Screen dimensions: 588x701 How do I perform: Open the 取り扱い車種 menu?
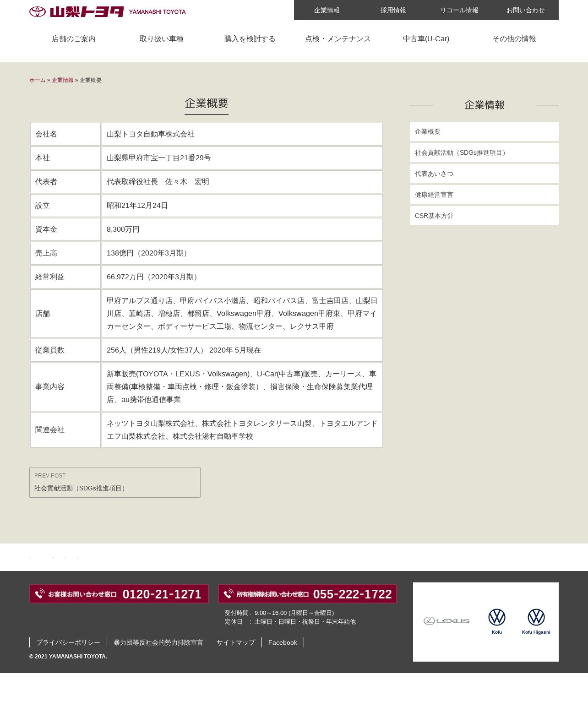162,39
